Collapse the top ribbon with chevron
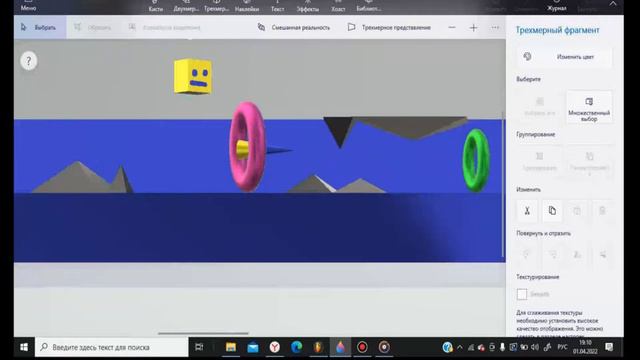The width and height of the screenshot is (640, 360). coord(613,4)
